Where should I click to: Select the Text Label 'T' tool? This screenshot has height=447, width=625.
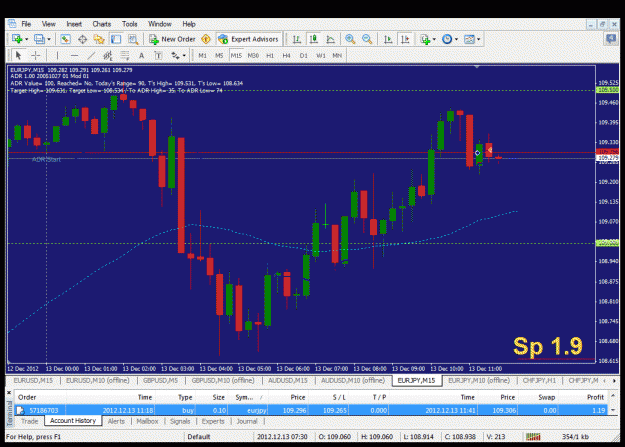[158, 55]
